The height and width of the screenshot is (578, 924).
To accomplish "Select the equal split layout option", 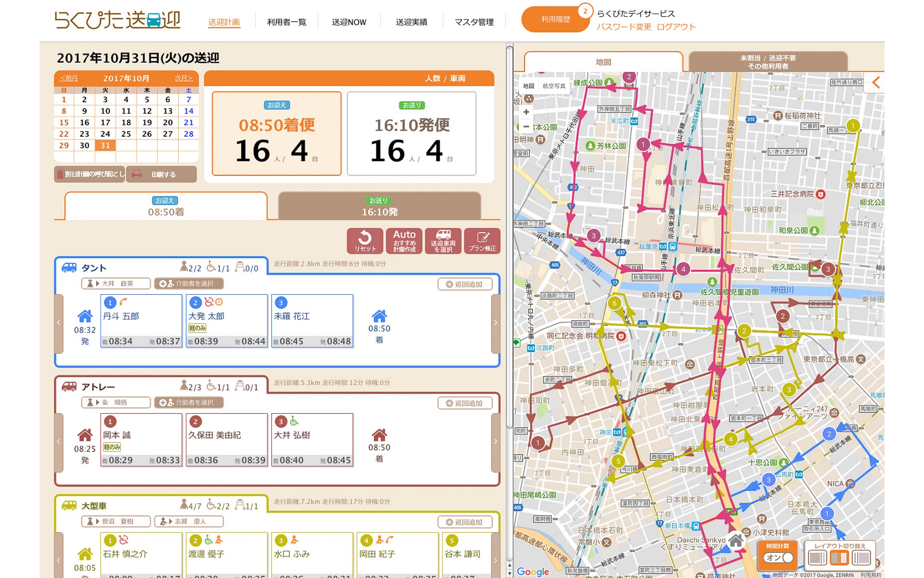I will 839,558.
